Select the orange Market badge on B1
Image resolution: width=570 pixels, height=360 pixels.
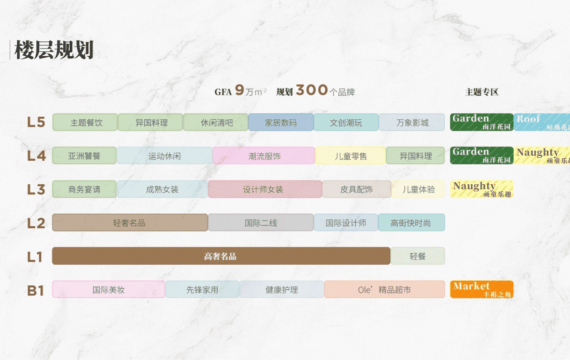[x=482, y=289]
